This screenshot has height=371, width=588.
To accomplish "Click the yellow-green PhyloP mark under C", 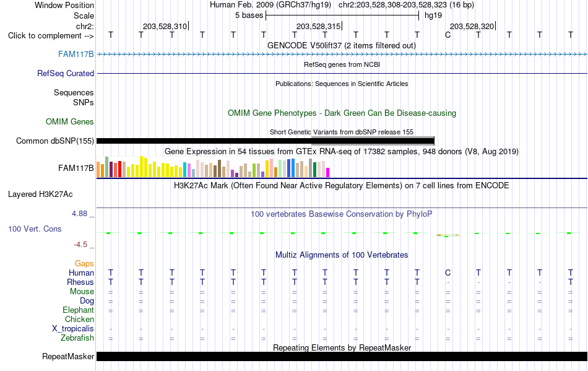I will coord(447,235).
